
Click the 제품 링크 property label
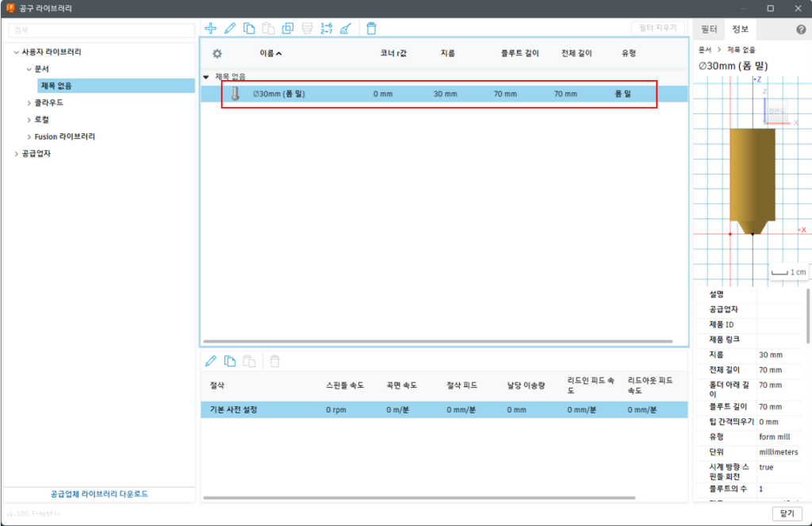tap(725, 340)
